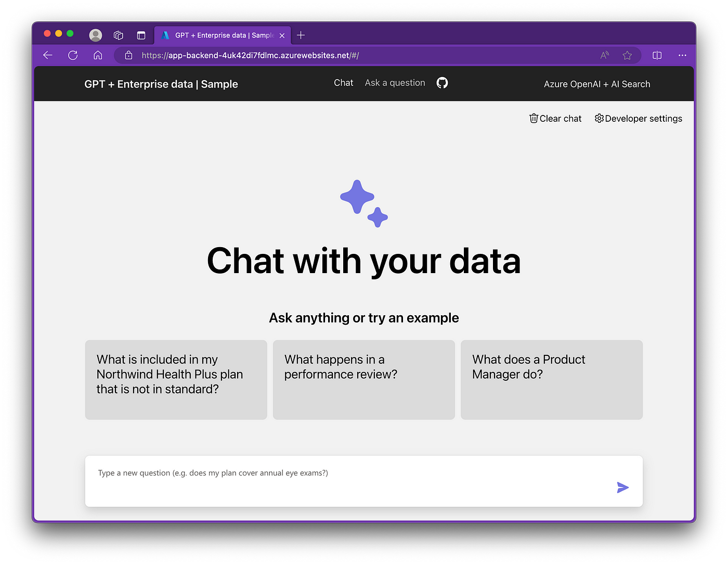The width and height of the screenshot is (728, 565).
Task: Go to the browser home icon
Action: pos(98,55)
